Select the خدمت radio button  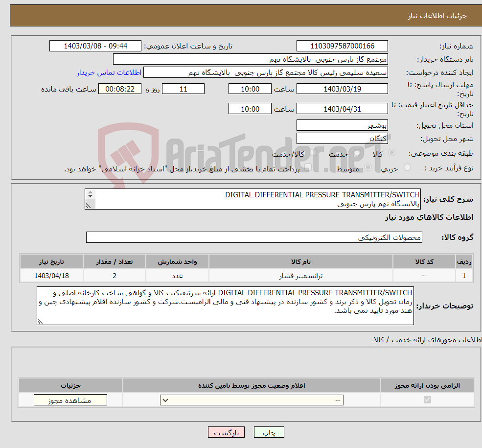357,153
